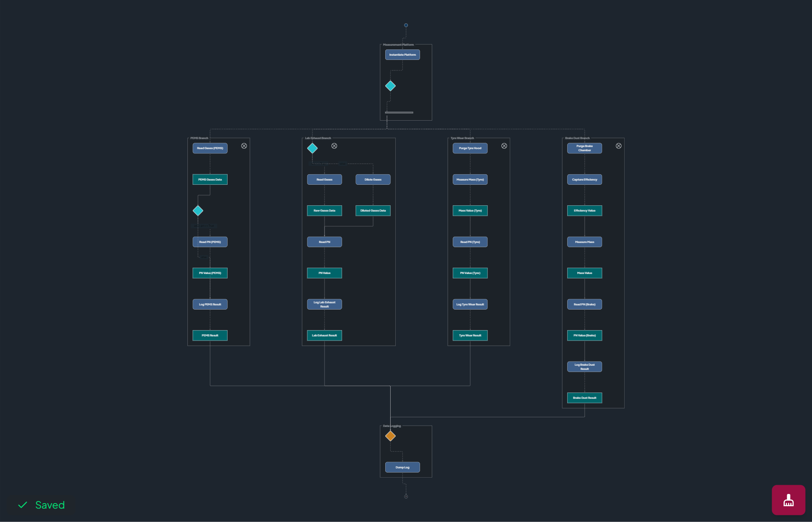Select the Read PN action in Lab Exhaust Branch
Image resolution: width=812 pixels, height=522 pixels.
tap(324, 242)
